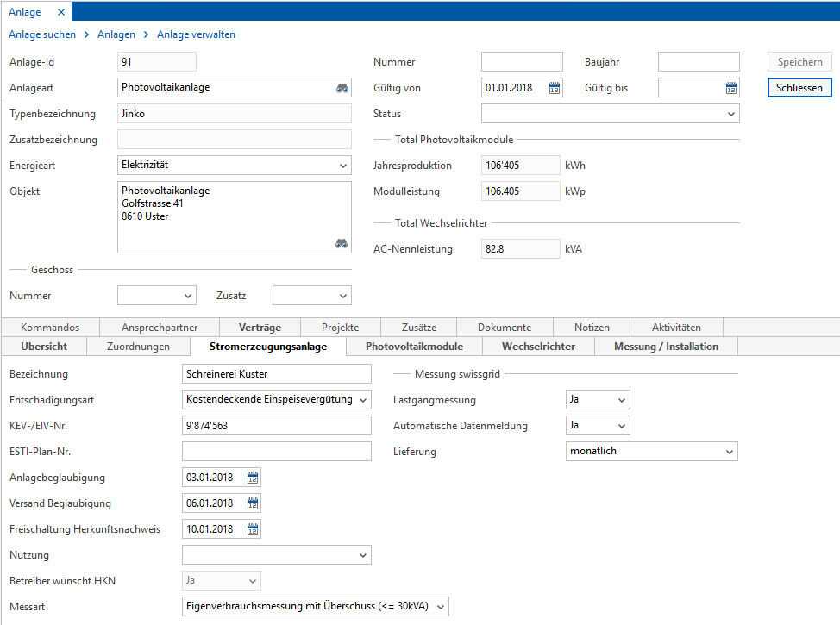Viewport: 840px width, 625px height.
Task: Show the Zuordnungen tab
Action: [x=138, y=347]
